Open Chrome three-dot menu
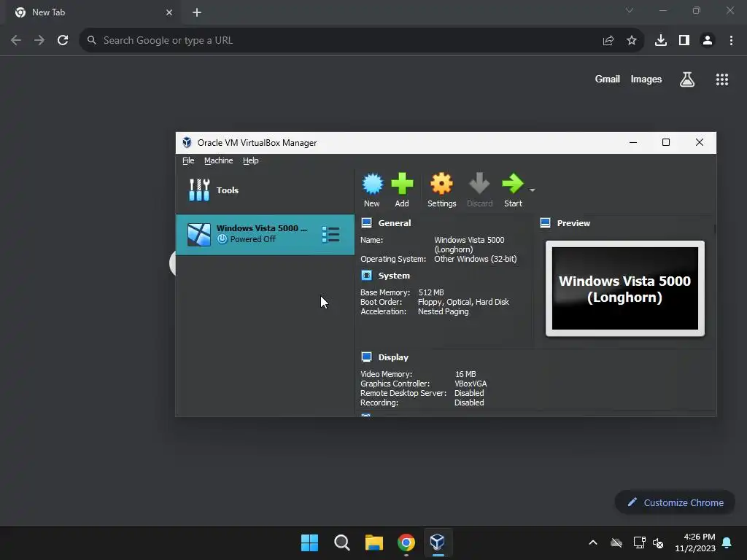 [731, 40]
